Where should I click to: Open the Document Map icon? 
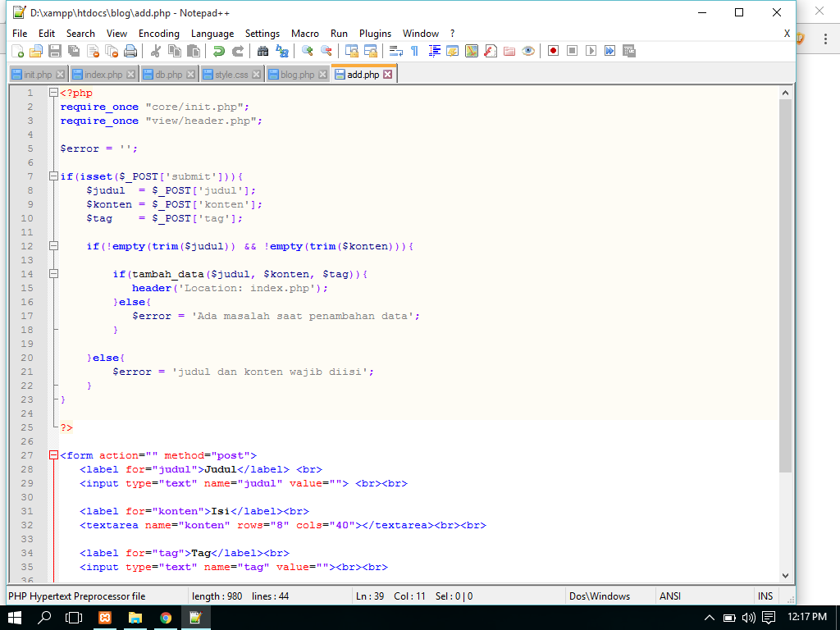pos(472,51)
